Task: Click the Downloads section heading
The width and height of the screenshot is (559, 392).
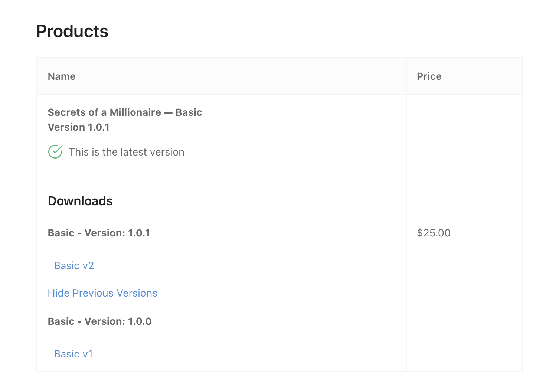Action: 80,201
